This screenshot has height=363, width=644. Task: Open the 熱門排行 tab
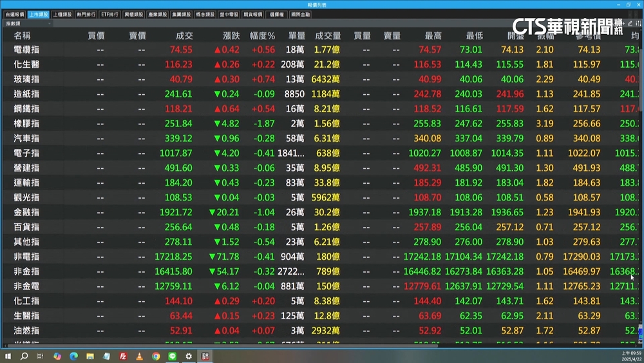(85, 14)
